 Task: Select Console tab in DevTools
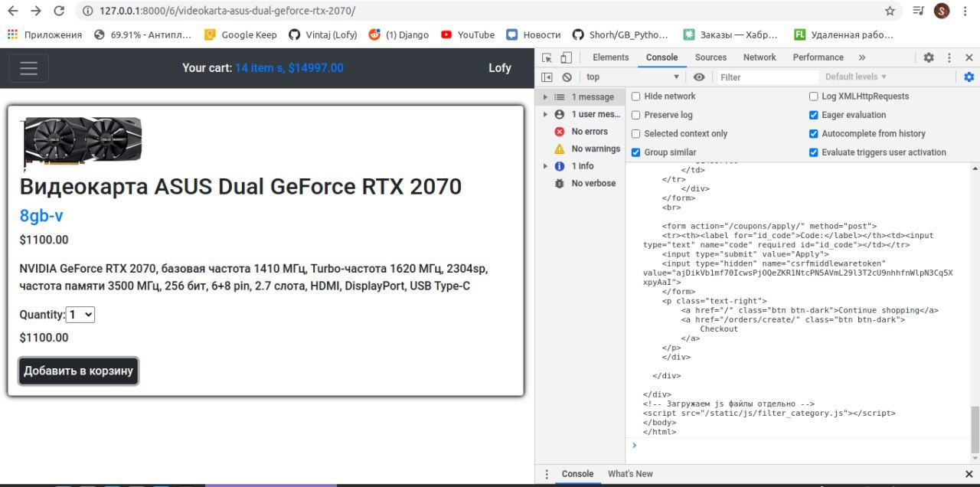coord(661,57)
